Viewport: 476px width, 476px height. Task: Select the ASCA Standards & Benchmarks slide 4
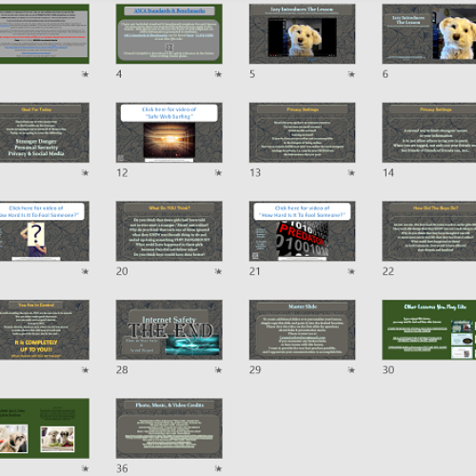tap(169, 34)
